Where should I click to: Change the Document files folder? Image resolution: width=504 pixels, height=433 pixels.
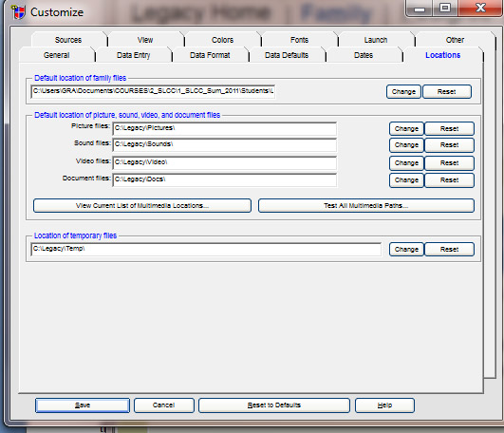tap(406, 180)
